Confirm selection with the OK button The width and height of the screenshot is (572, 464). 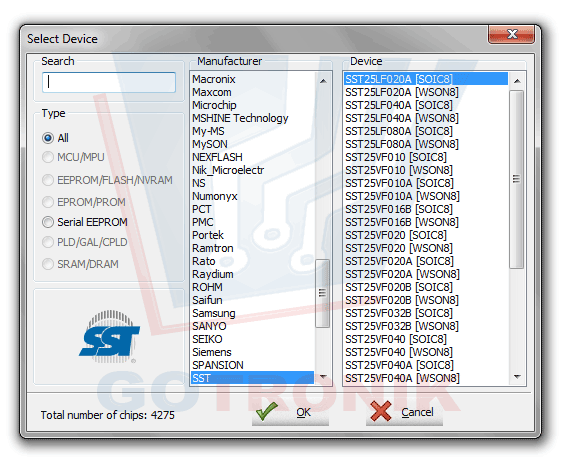coord(290,412)
